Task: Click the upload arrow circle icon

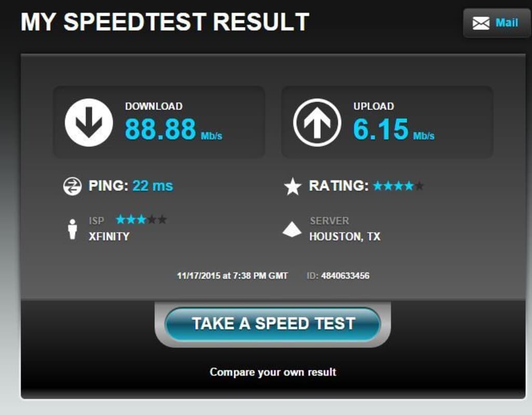Action: (317, 122)
